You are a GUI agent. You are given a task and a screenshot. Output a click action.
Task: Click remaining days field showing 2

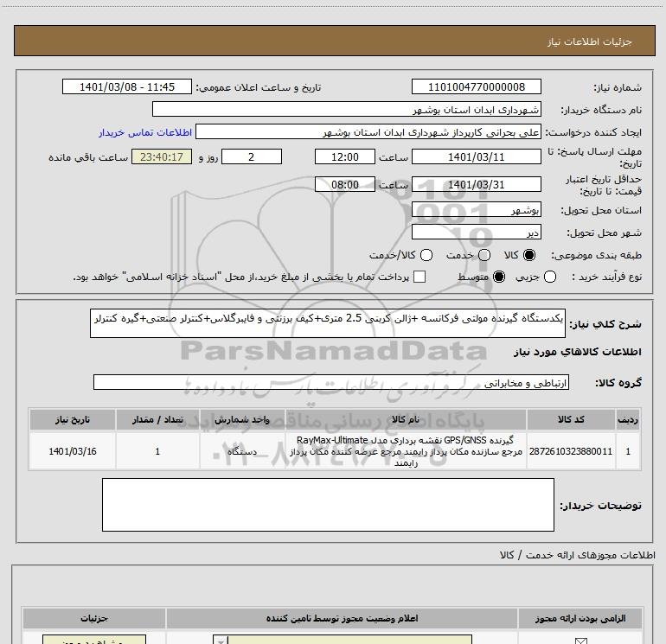click(x=252, y=156)
